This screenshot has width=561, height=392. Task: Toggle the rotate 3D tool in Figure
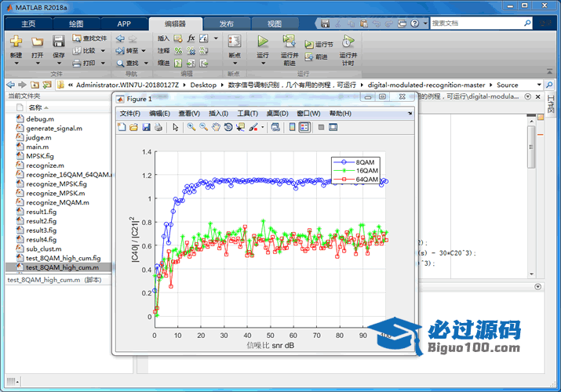[x=228, y=127]
